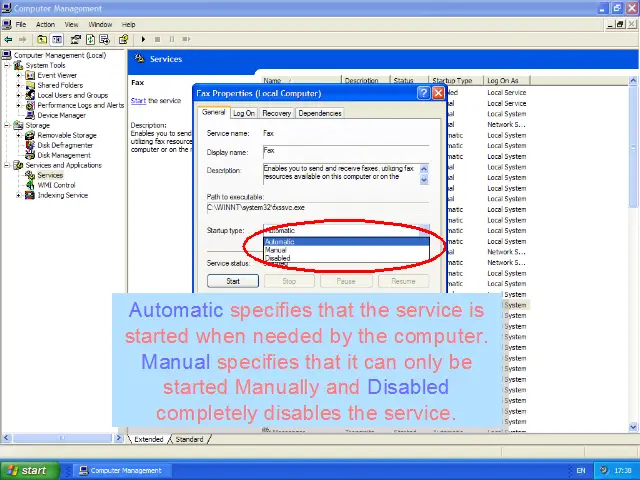Screen dimensions: 640x480
Task: Choose Automatic in startup type list
Action: pos(346,242)
